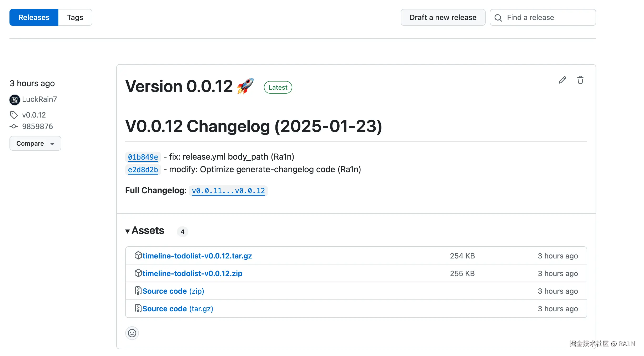Click the zip file icon beside Source code (zip)
The image size is (644, 356).
point(138,291)
